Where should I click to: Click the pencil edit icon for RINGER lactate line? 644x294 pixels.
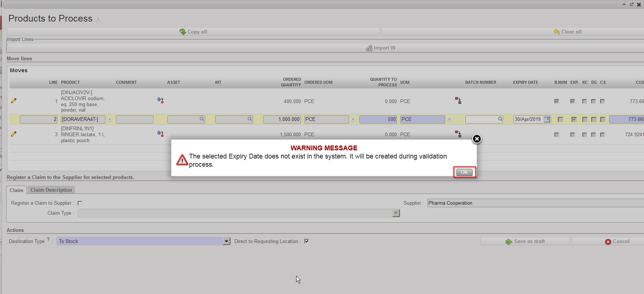click(14, 134)
